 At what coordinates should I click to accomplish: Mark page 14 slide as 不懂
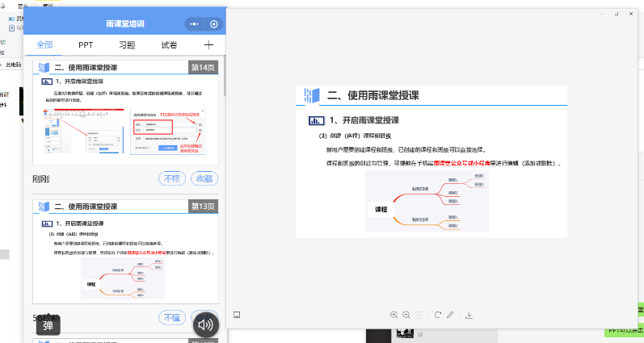click(x=172, y=178)
